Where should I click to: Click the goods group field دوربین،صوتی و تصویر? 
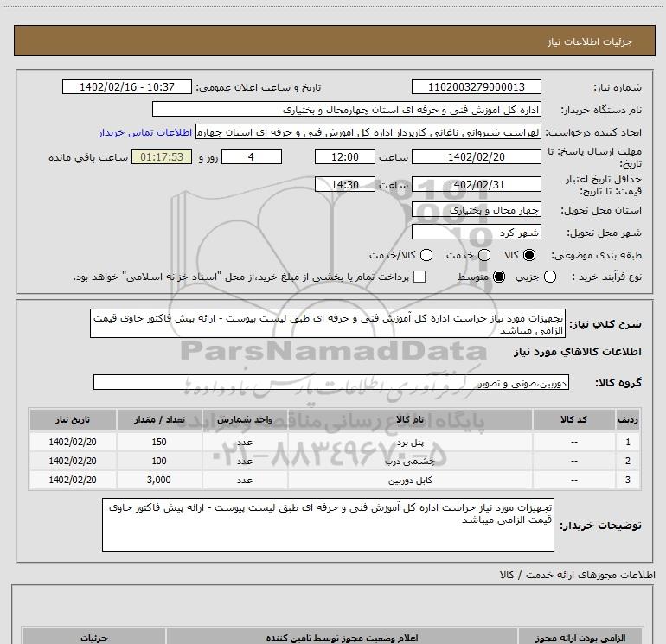click(331, 382)
